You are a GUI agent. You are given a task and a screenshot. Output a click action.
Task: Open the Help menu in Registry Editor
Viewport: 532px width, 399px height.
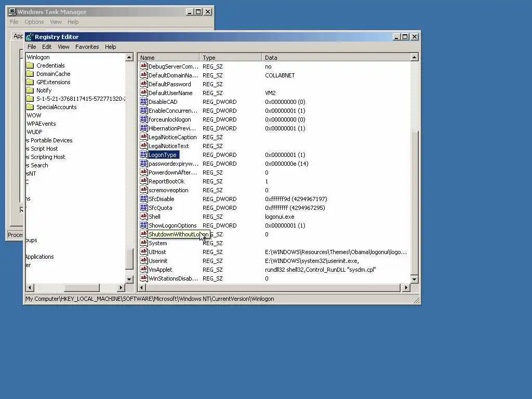110,47
